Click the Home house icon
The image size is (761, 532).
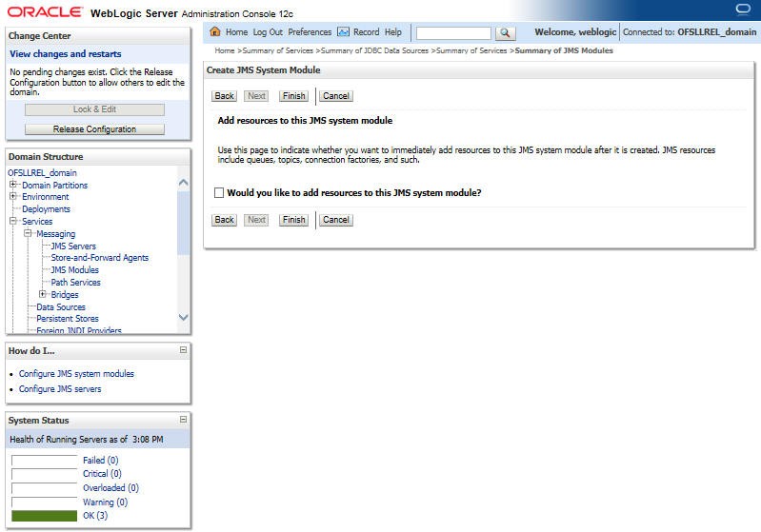215,31
